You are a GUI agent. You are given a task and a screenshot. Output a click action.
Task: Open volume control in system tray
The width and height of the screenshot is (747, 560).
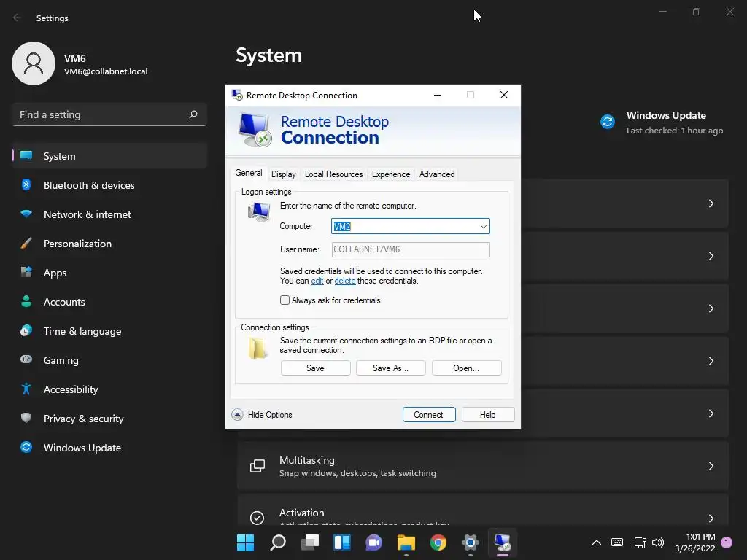pyautogui.click(x=658, y=542)
